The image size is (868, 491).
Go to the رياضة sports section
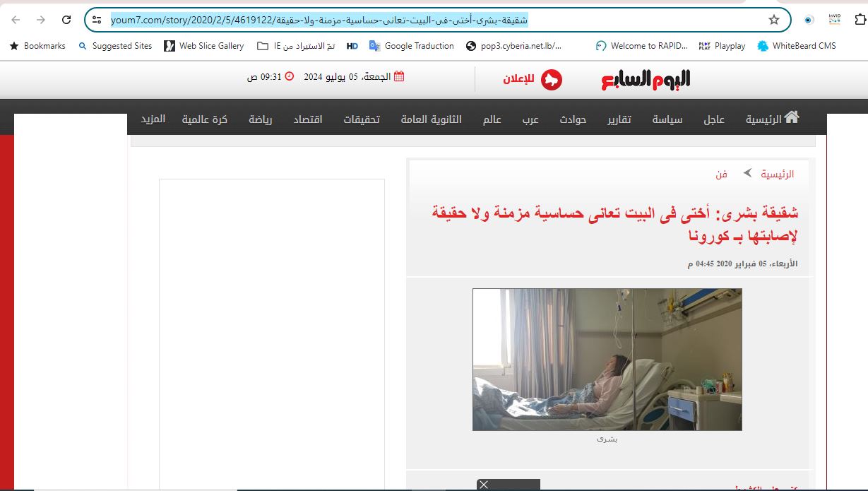pyautogui.click(x=260, y=119)
